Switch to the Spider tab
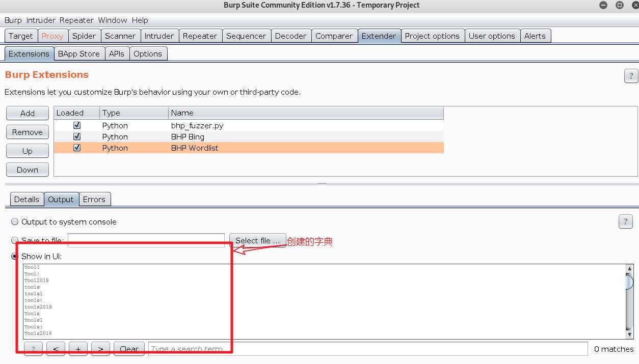The image size is (639, 364). 84,36
